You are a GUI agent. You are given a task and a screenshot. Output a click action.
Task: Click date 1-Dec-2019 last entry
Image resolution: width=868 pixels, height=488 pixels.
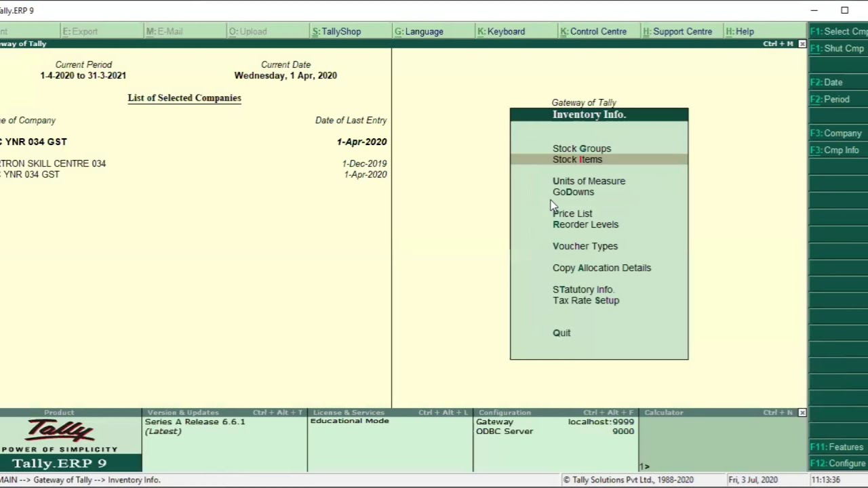[364, 163]
